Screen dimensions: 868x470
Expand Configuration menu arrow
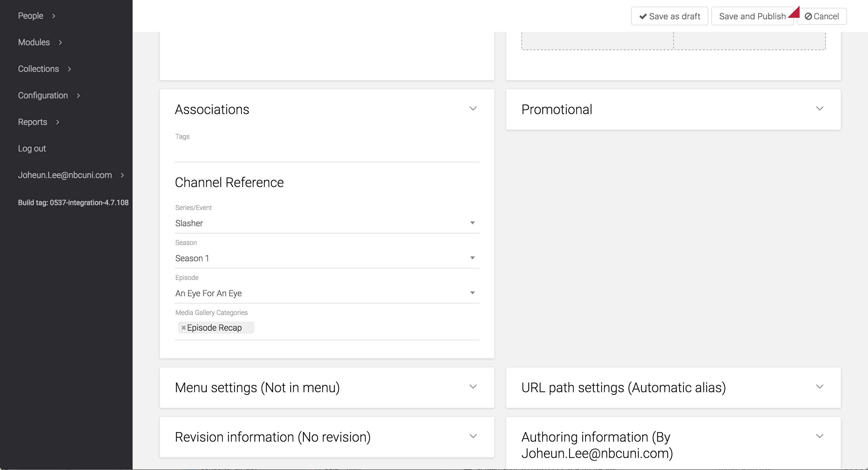click(x=78, y=96)
